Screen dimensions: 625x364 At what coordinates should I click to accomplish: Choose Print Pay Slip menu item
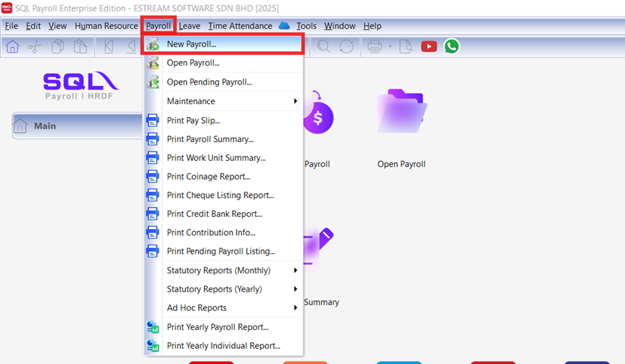(193, 120)
